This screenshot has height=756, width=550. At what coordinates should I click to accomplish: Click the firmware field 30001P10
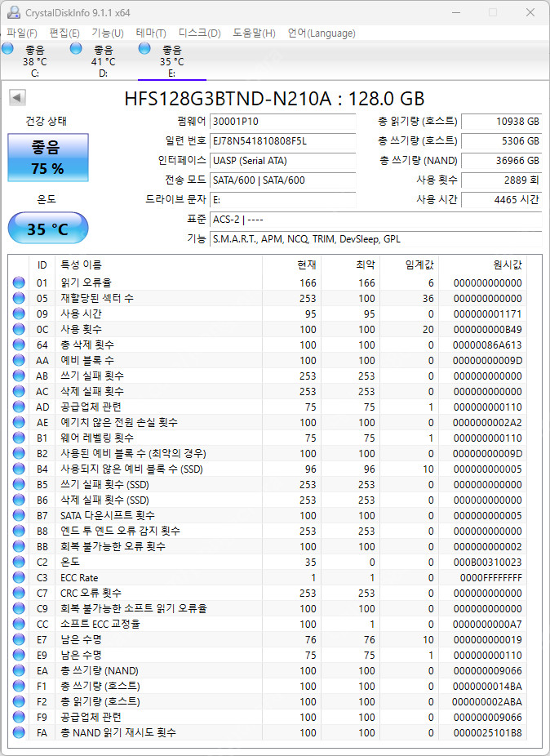pos(283,122)
